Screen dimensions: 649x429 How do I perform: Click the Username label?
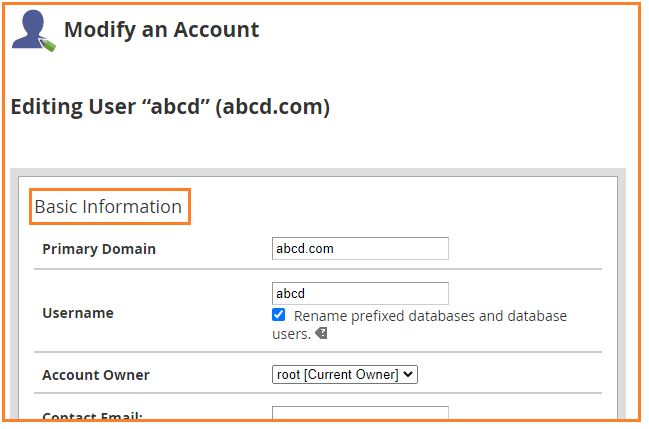click(x=78, y=313)
